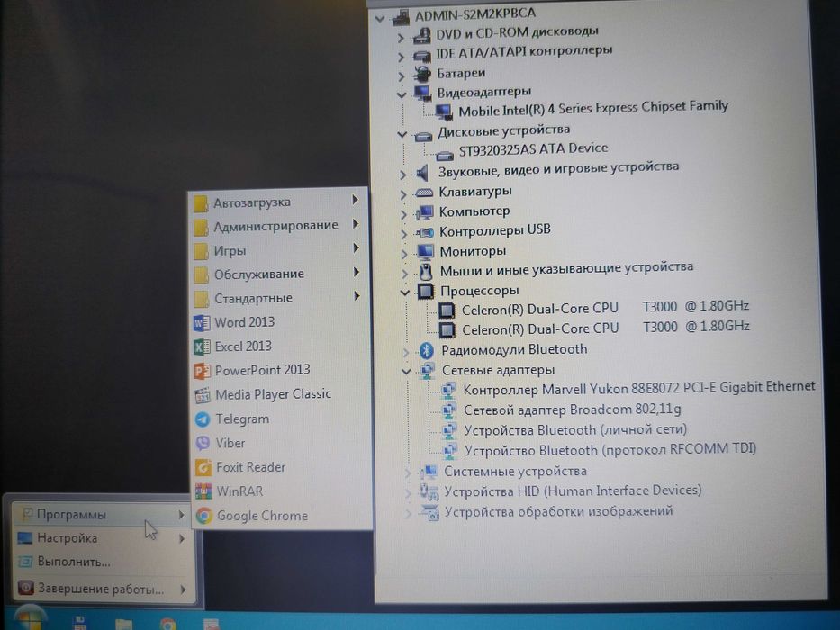
Task: Click the Батареи device category icon
Action: point(422,73)
